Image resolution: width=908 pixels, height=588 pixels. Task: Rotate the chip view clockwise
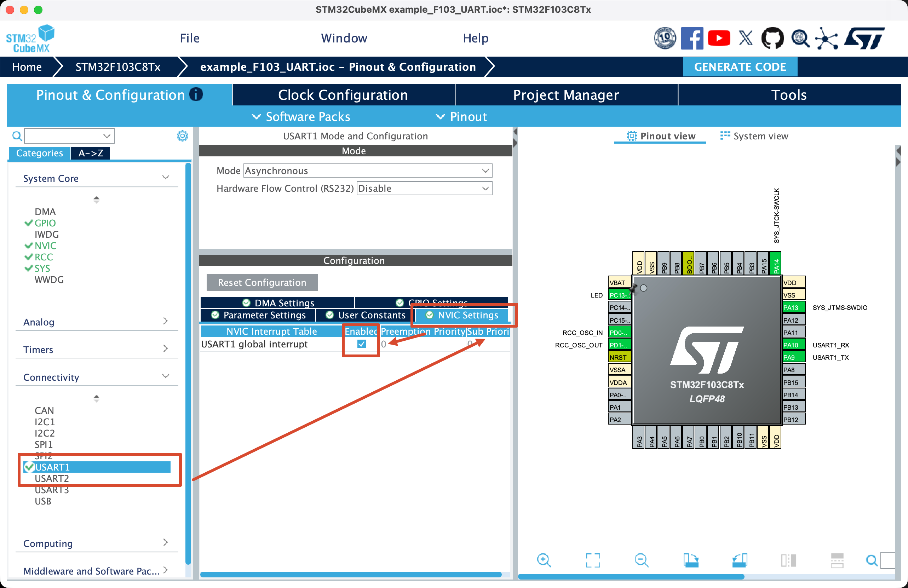coord(690,560)
